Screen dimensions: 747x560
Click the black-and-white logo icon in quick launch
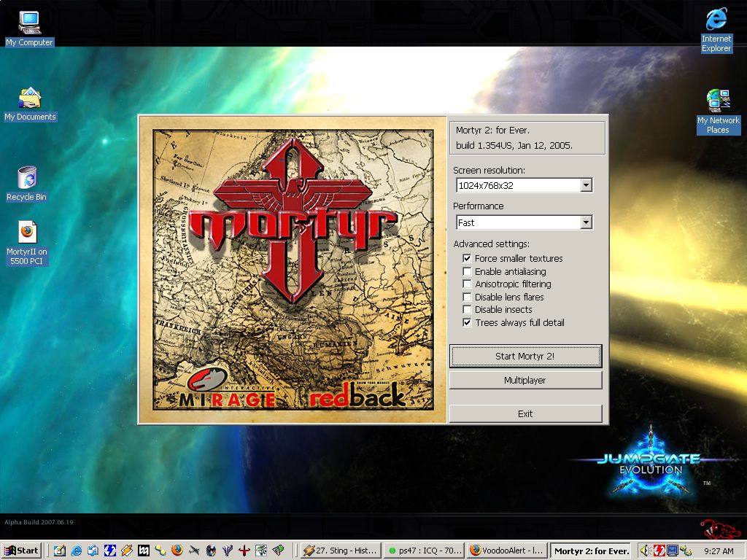pyautogui.click(x=144, y=551)
